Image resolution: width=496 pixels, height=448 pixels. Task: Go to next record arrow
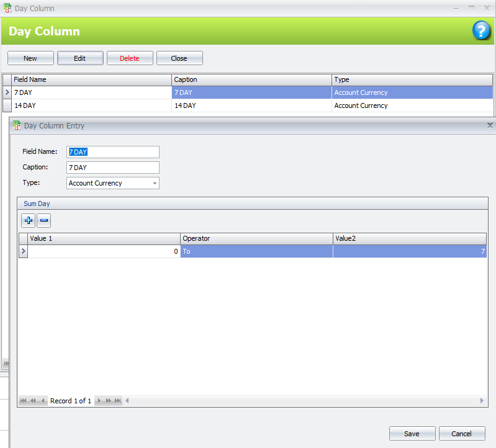tap(99, 401)
